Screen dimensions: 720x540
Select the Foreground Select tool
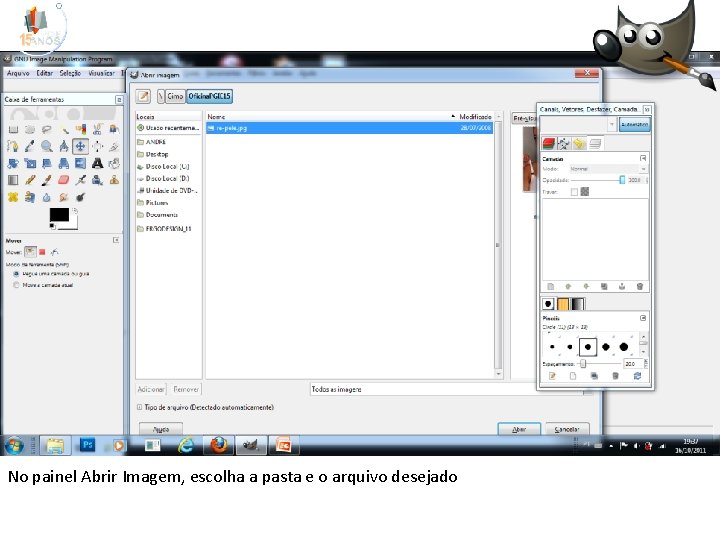pyautogui.click(x=114, y=129)
